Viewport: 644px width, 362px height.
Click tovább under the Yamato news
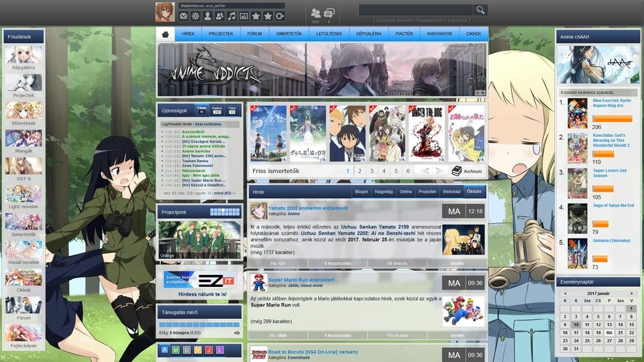pyautogui.click(x=457, y=263)
